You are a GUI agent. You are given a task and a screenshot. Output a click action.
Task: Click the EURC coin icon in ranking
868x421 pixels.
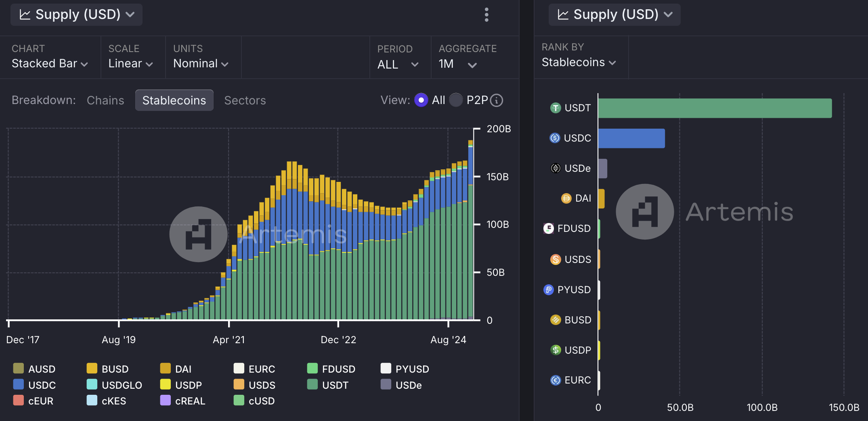(x=556, y=380)
